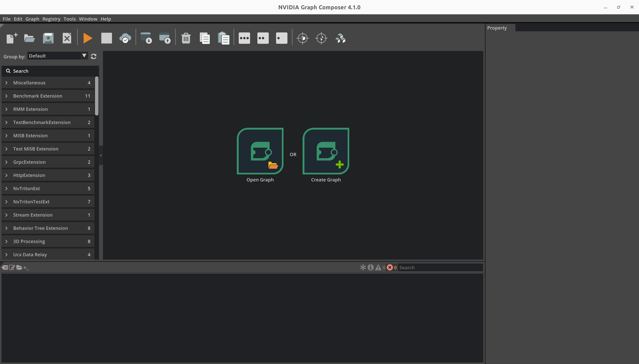The image size is (639, 364).
Task: Open the Tools menu
Action: pos(69,19)
